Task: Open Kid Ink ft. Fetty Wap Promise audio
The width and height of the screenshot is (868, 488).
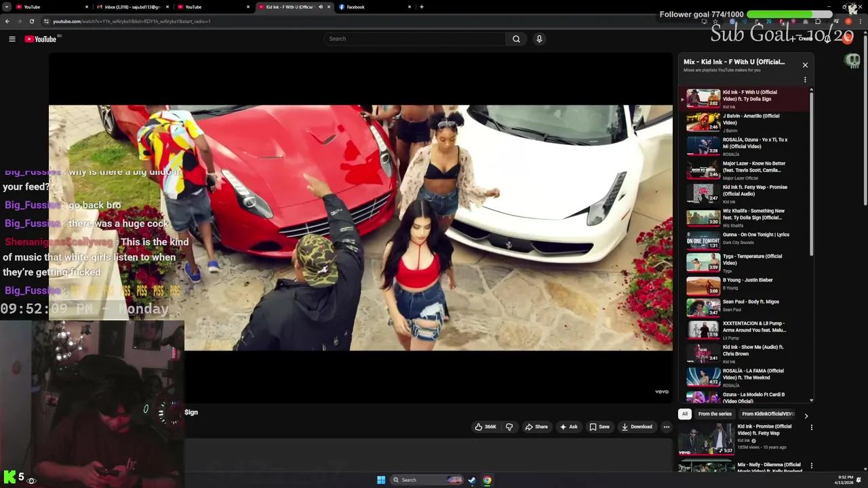Action: pos(745,194)
